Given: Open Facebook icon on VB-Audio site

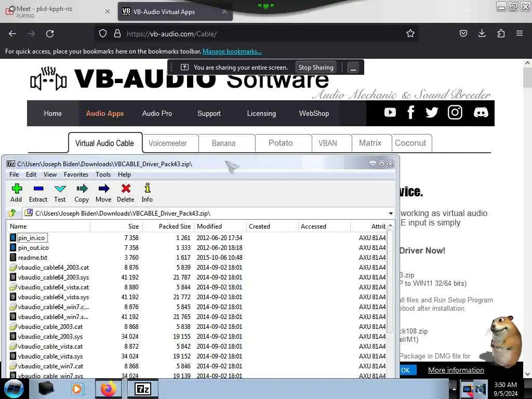Looking at the screenshot, I should tap(410, 112).
